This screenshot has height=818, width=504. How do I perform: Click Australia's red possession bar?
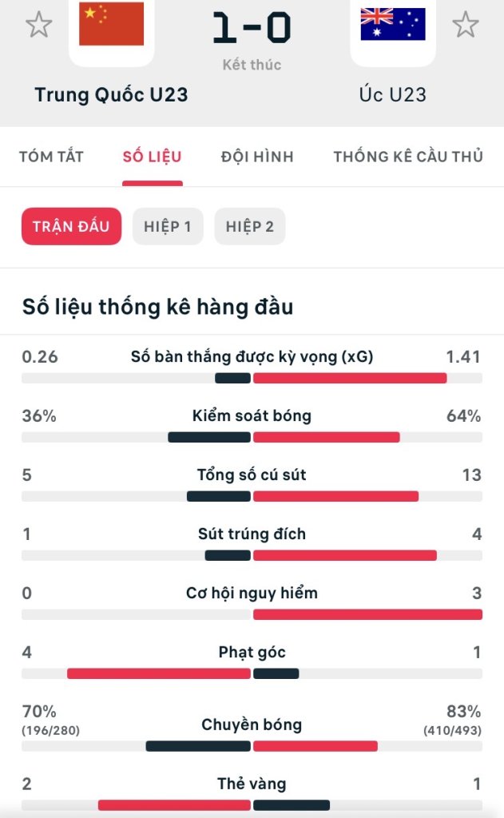[326, 437]
